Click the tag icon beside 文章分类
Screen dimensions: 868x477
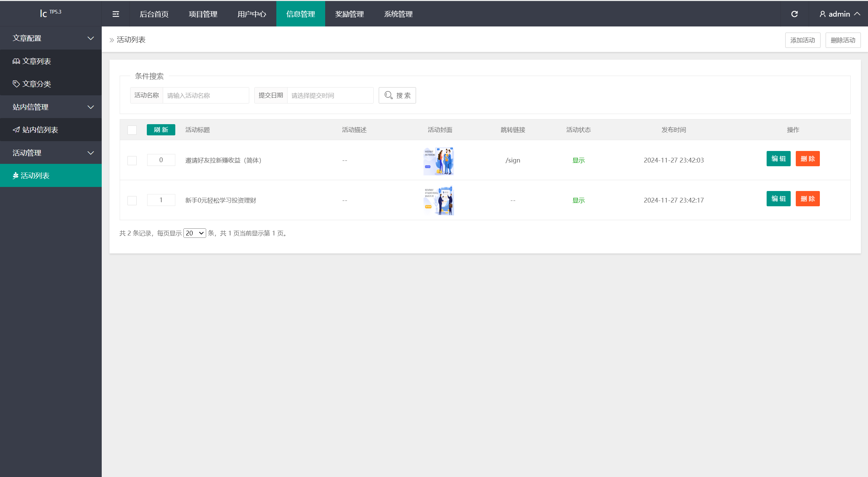pyautogui.click(x=16, y=84)
